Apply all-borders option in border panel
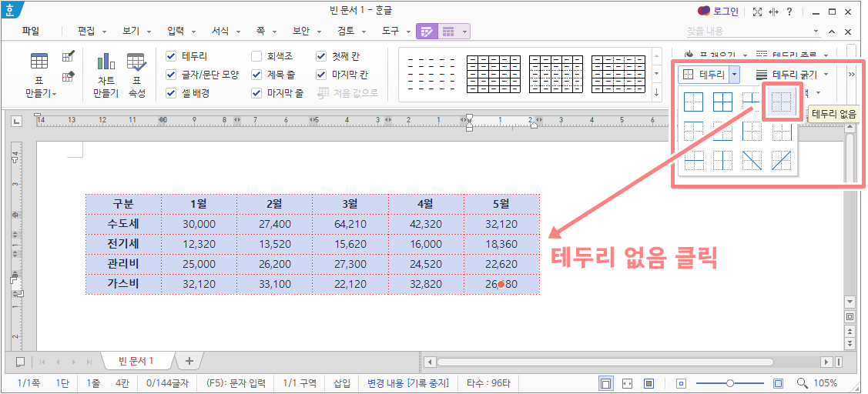 tap(722, 102)
